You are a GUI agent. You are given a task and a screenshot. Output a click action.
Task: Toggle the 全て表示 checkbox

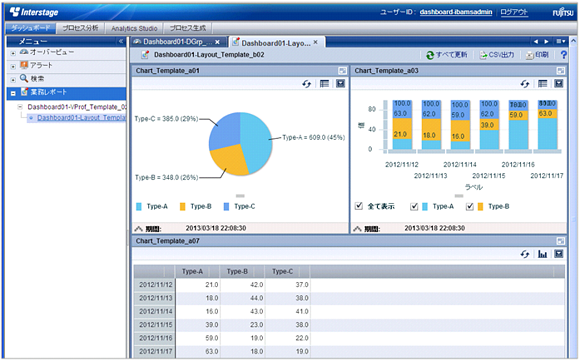coord(358,206)
